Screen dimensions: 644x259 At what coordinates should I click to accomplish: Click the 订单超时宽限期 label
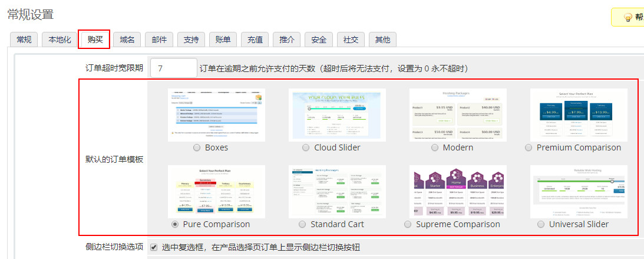pyautogui.click(x=114, y=68)
